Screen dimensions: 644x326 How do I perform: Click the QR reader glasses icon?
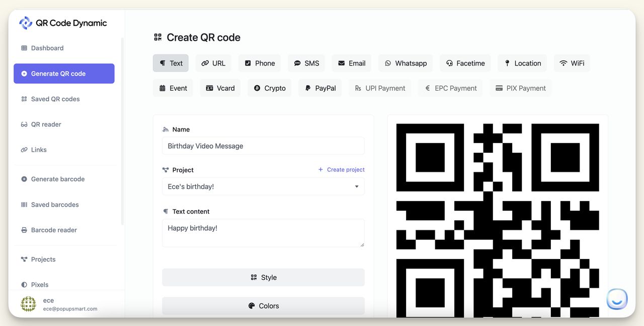point(24,124)
